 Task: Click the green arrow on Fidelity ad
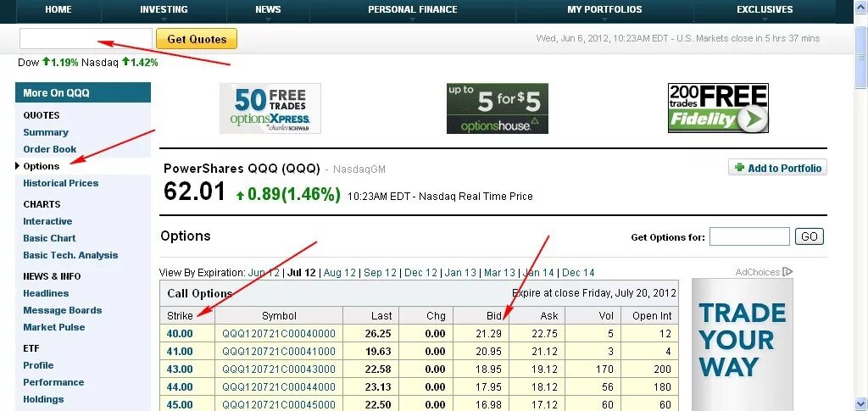click(753, 119)
